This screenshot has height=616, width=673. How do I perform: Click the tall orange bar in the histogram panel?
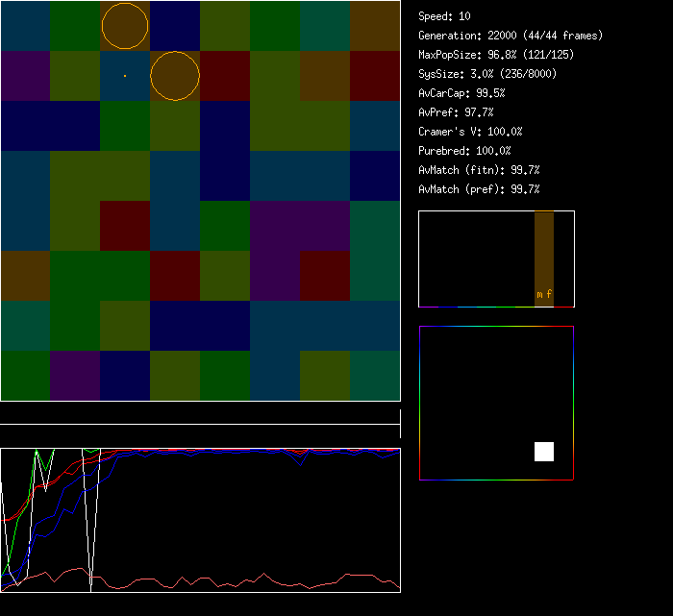(x=544, y=252)
